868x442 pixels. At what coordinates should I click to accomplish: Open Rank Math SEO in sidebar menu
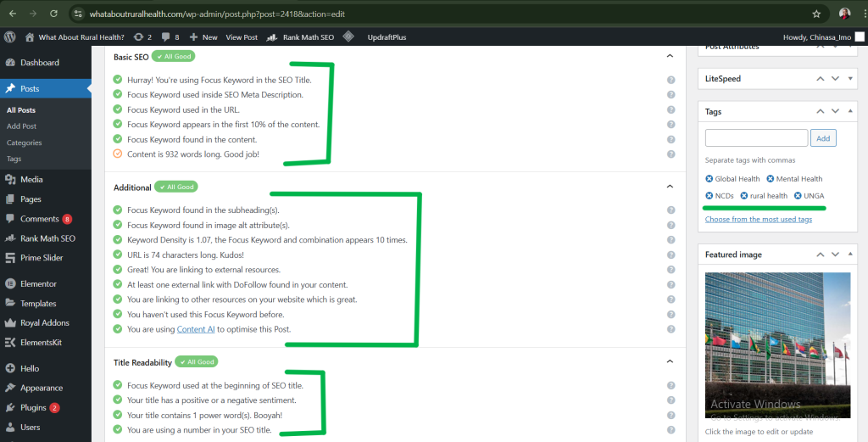47,238
